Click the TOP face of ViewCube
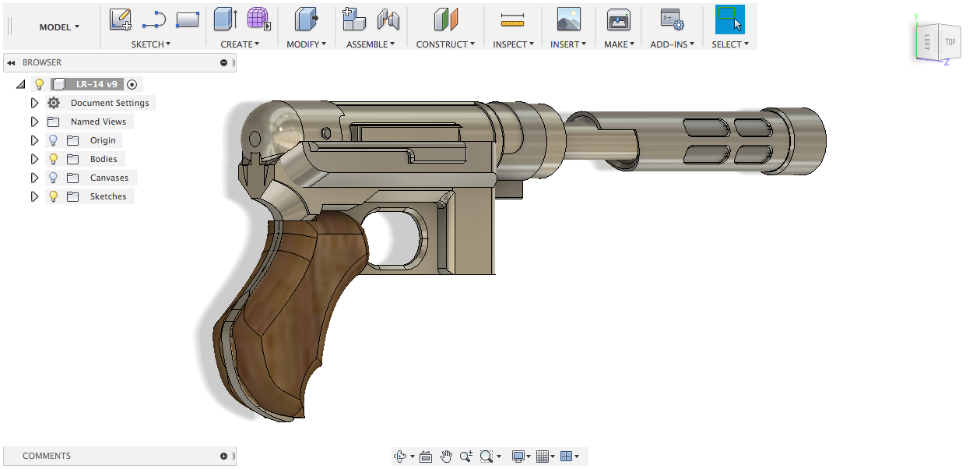This screenshot has width=980, height=469. coord(950,42)
